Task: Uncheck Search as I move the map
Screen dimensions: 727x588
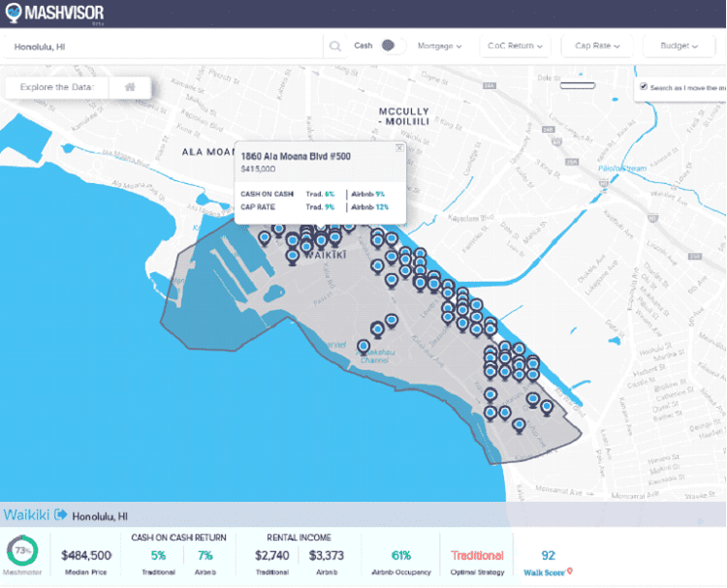Action: pyautogui.click(x=643, y=87)
